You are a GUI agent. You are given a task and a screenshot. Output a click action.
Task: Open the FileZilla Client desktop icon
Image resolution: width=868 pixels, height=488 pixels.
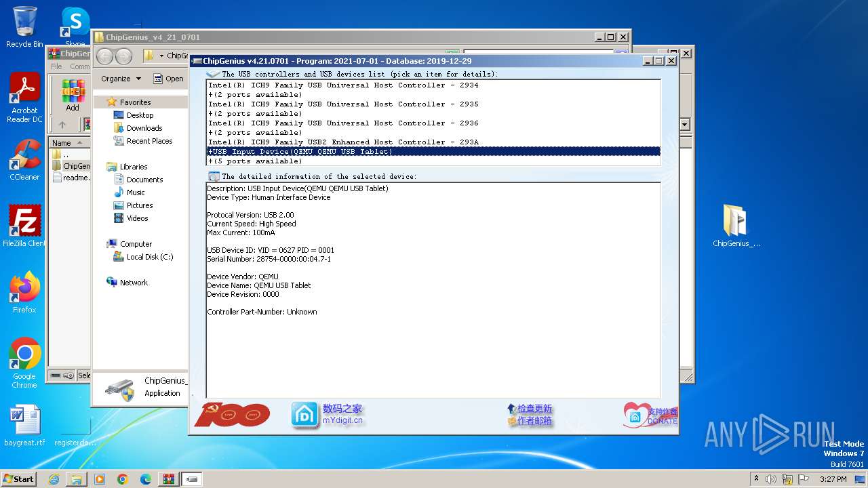(24, 226)
